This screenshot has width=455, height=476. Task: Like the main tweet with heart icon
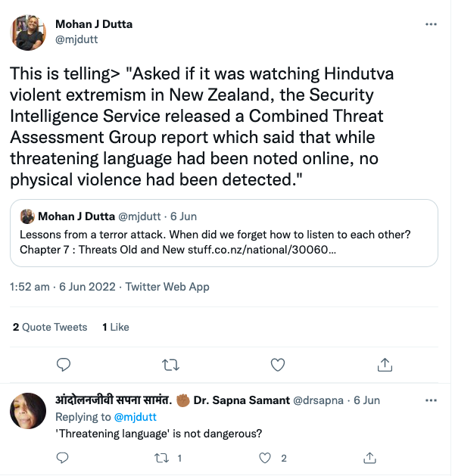(278, 365)
